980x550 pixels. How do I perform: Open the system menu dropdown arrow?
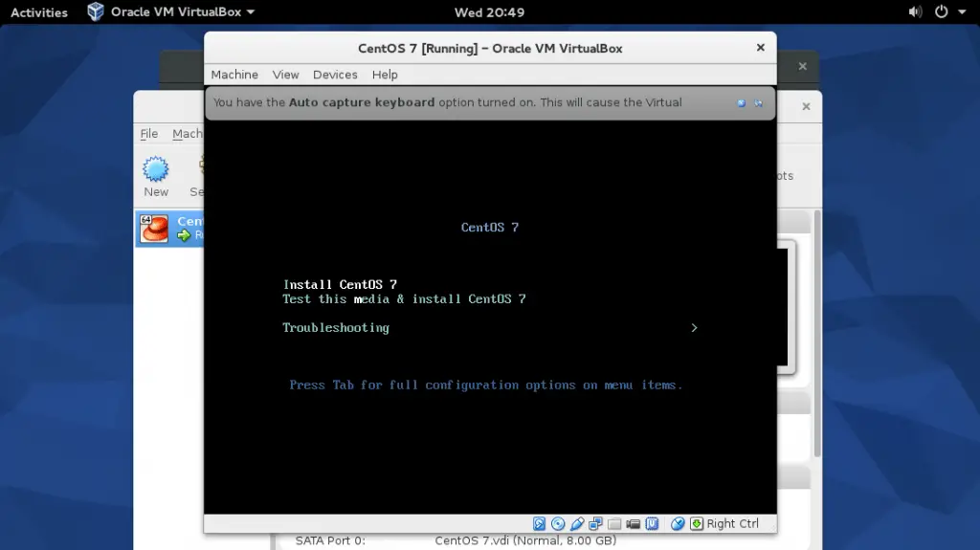pos(962,11)
